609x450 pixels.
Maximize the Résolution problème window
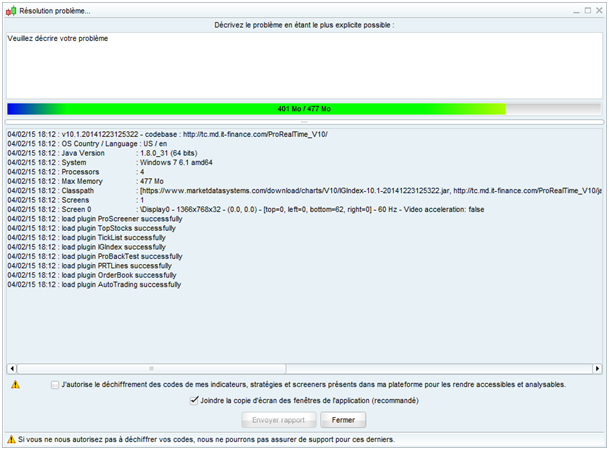click(x=588, y=11)
